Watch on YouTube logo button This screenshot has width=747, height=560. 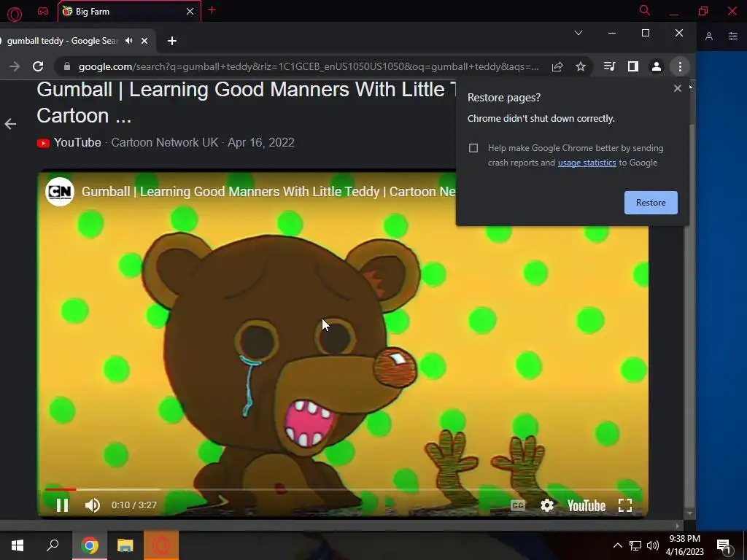[587, 506]
